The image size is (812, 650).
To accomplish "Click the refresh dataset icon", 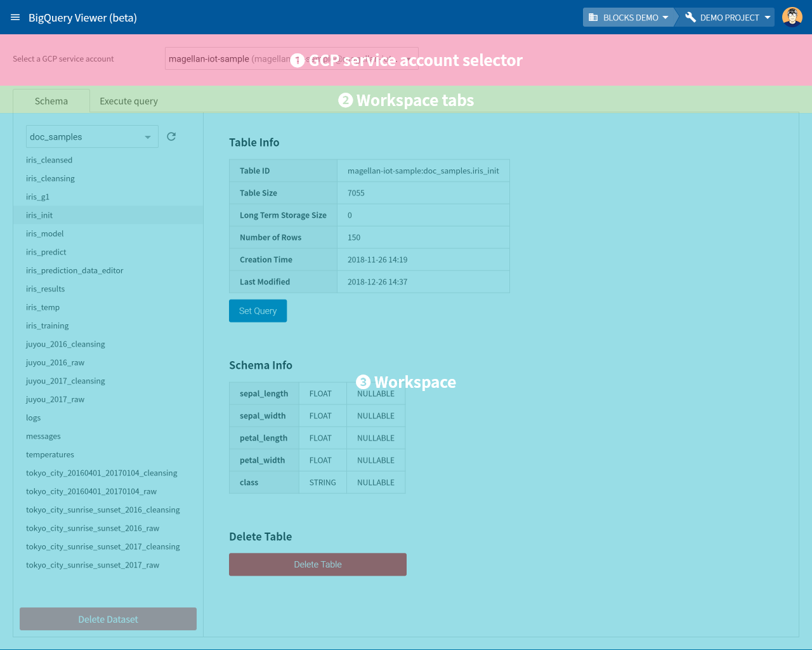I will pyautogui.click(x=171, y=136).
